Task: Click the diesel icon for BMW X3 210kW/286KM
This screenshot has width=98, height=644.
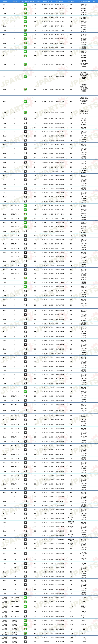Action: (x=25, y=585)
